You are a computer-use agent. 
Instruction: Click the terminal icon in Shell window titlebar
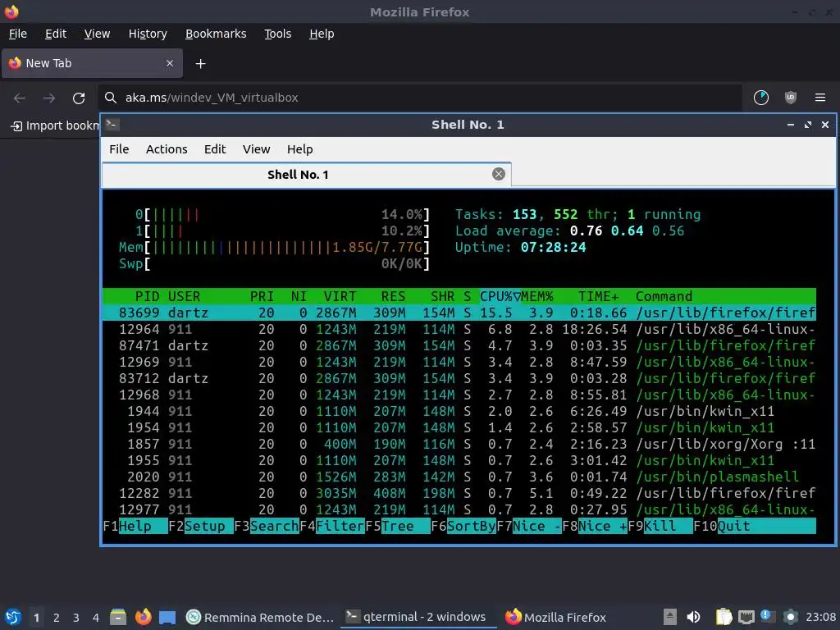pyautogui.click(x=112, y=125)
